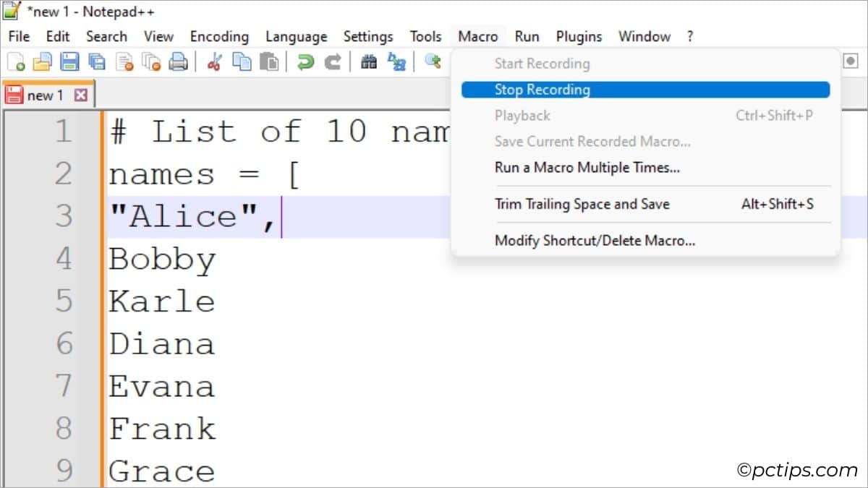Click the name Evana in the editor

point(162,386)
